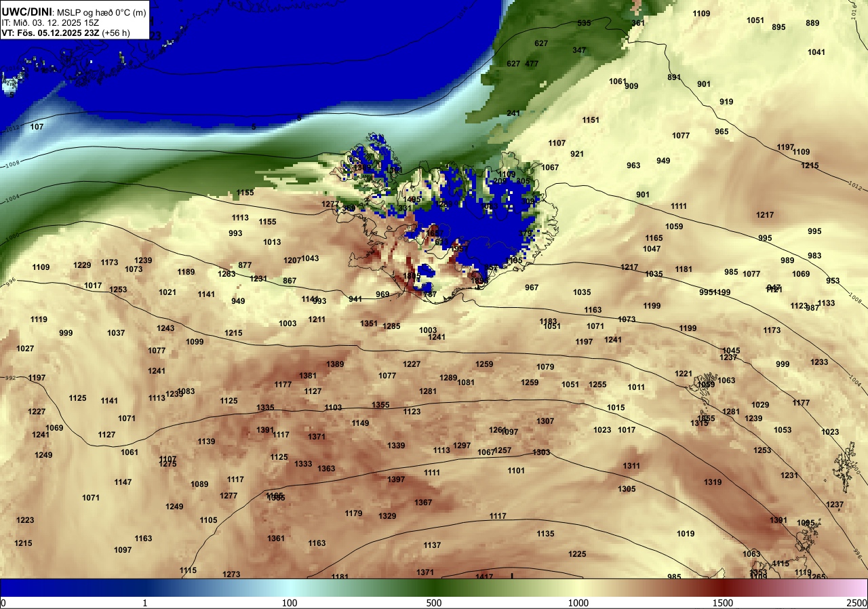This screenshot has width=868, height=609.
Task: Click the 1339 height value
Action: tap(396, 446)
